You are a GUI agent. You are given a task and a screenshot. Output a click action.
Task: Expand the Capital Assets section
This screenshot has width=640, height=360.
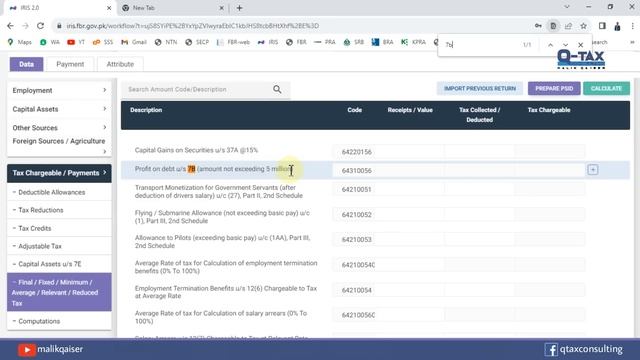click(59, 109)
